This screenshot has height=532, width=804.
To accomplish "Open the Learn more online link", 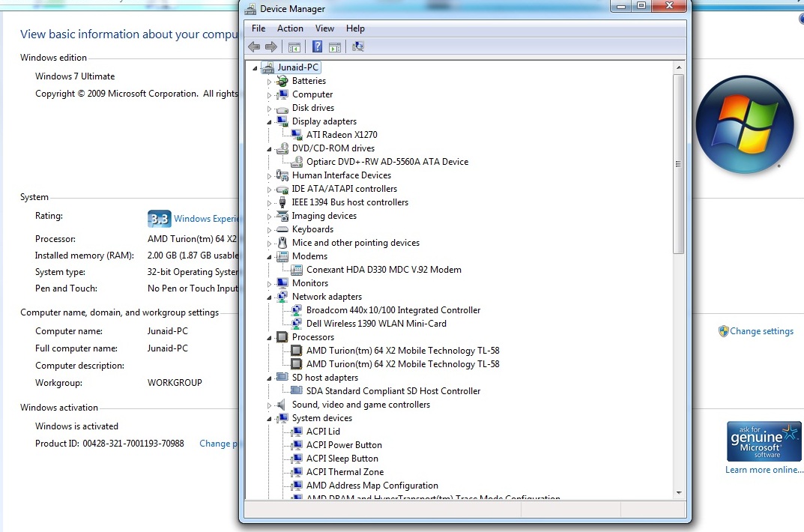I will click(764, 470).
